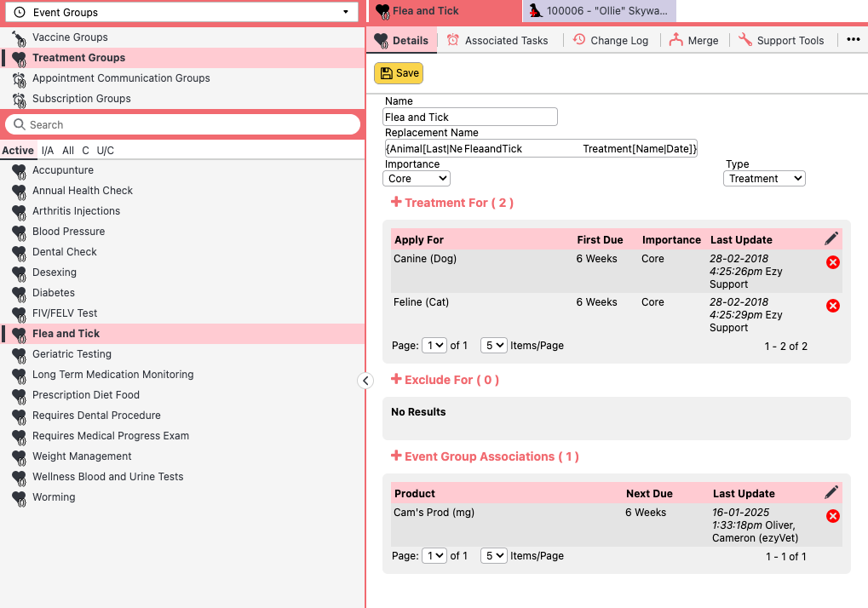Remove the Feline (Cat) row via red X
868x608 pixels.
[x=833, y=306]
